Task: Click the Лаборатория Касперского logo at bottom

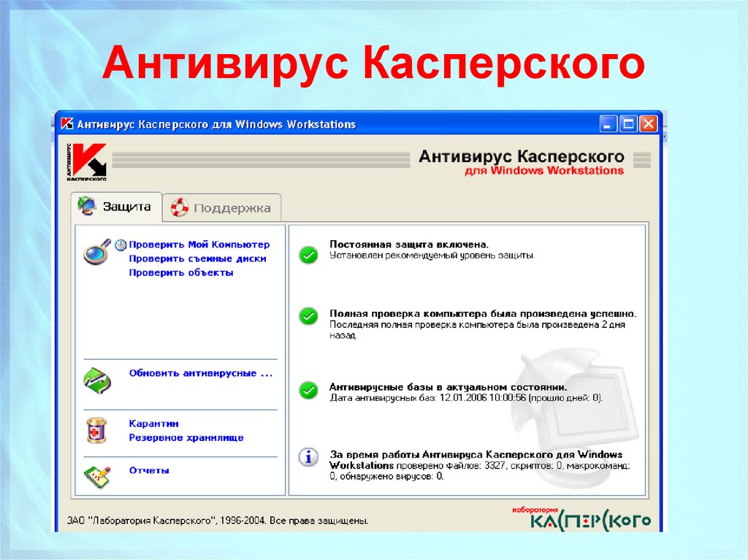Action: pos(581,518)
